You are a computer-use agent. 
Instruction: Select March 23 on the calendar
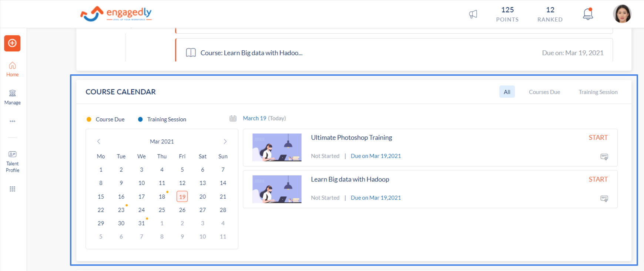click(121, 210)
